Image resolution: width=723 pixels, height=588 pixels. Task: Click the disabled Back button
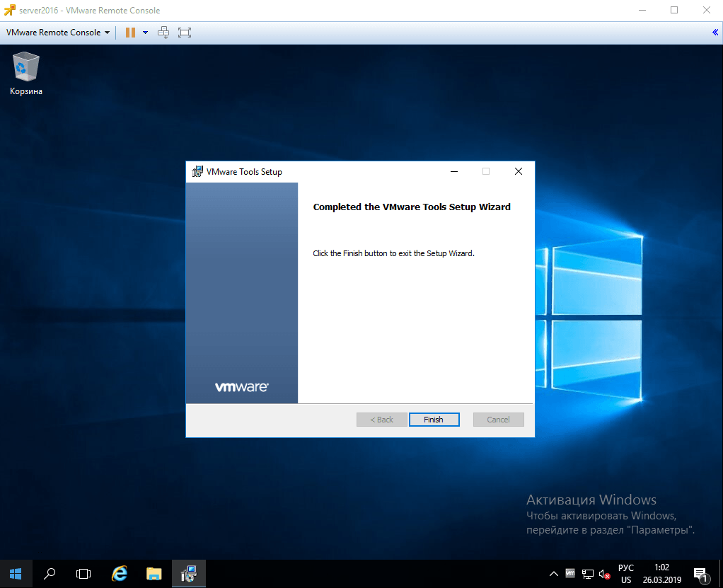[x=381, y=419]
